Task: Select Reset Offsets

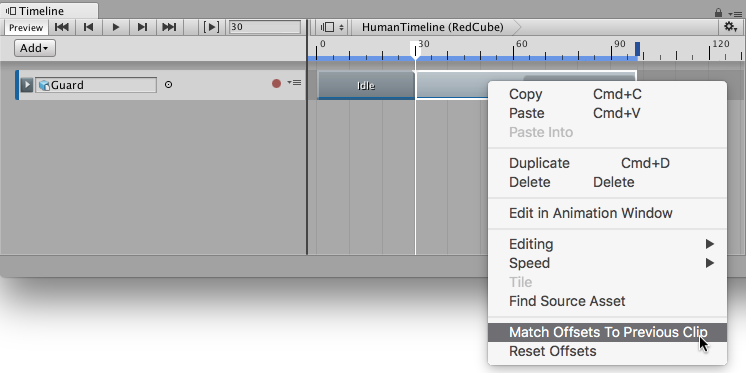Action: pos(608,351)
